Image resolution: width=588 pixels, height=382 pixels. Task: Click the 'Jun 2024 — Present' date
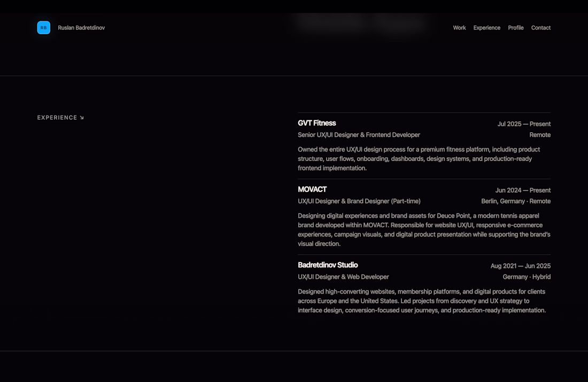[x=523, y=190]
